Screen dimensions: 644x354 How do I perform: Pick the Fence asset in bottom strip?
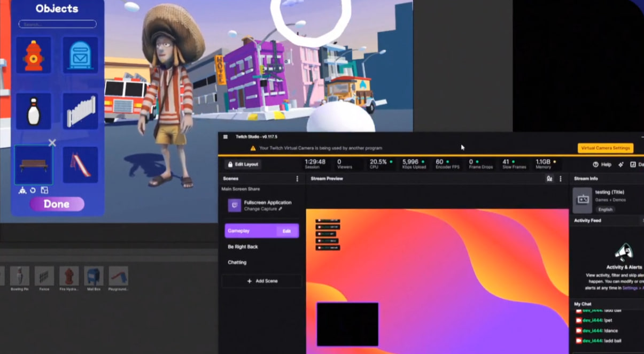(44, 279)
